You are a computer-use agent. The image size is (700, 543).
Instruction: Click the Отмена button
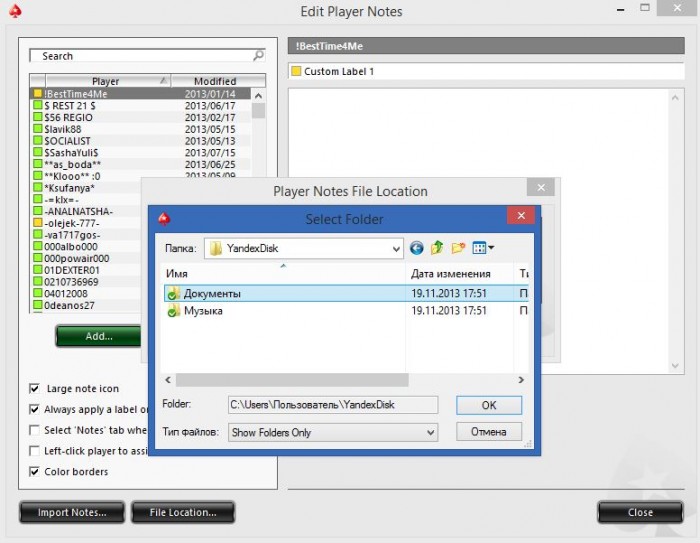[489, 432]
